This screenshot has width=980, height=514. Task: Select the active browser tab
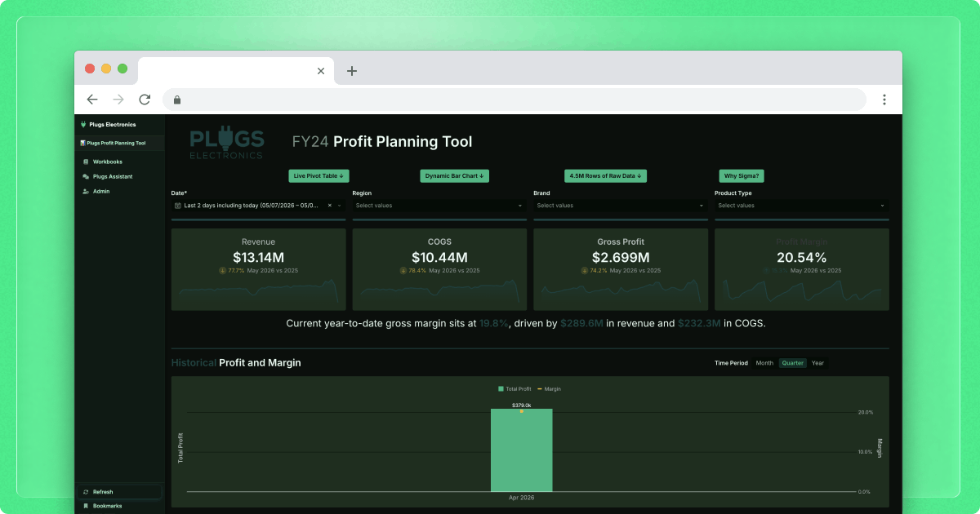click(x=235, y=71)
